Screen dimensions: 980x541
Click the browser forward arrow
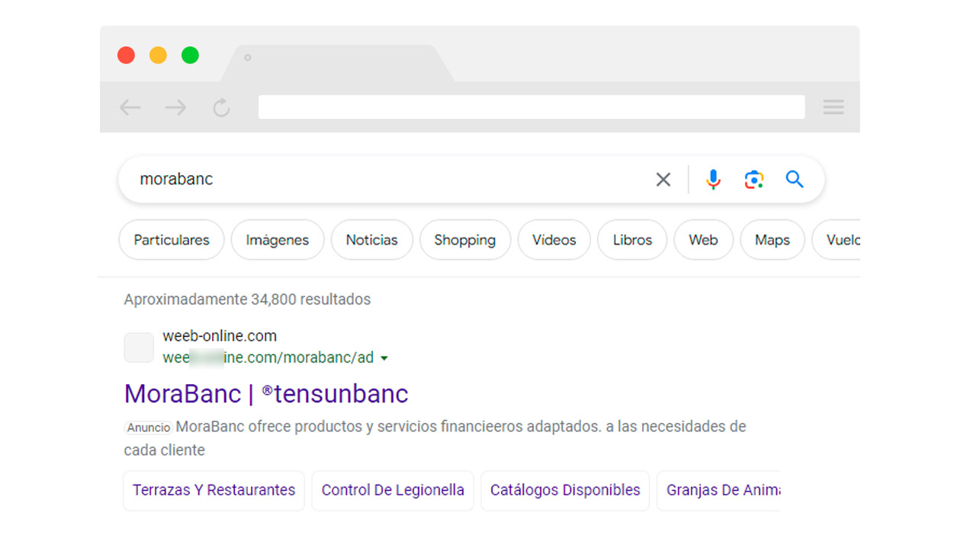[175, 107]
